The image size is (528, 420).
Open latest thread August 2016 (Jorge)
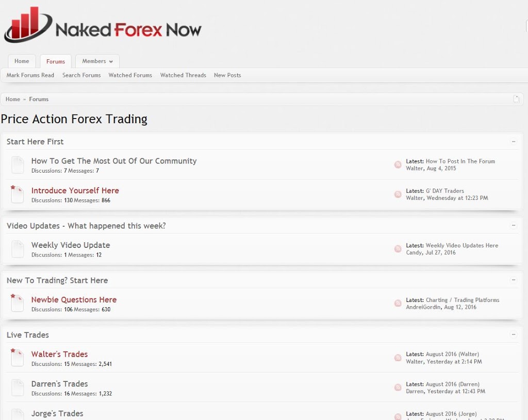451,414
